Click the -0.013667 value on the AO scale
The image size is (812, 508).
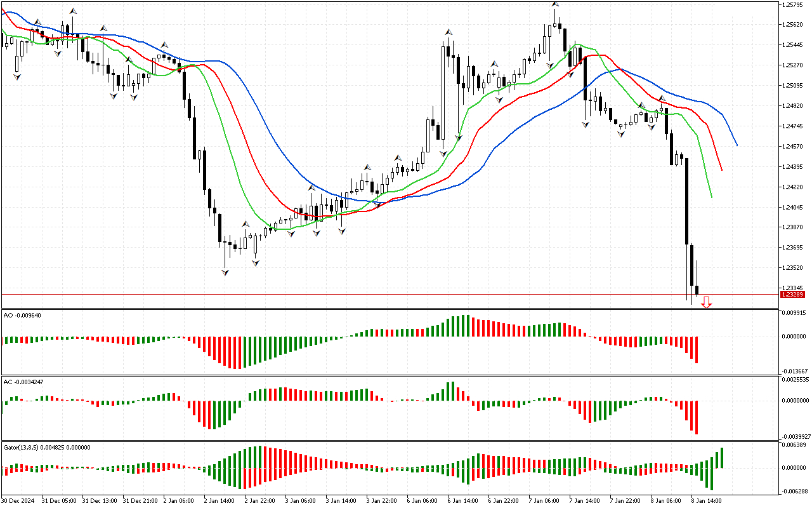pyautogui.click(x=796, y=371)
